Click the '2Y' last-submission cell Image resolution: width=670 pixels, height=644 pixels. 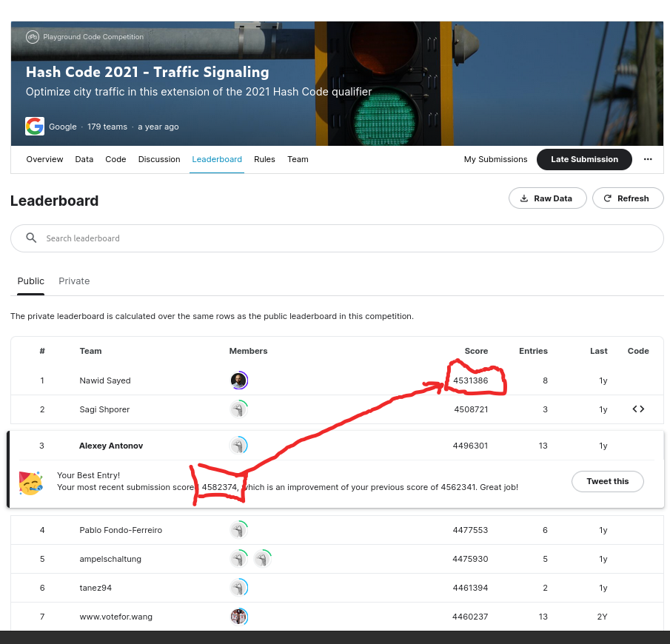[602, 617]
